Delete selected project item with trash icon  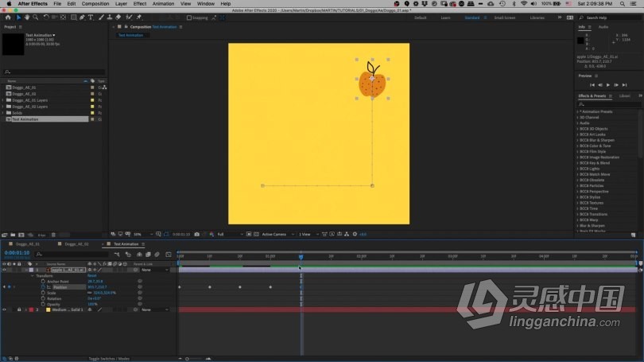tap(53, 235)
